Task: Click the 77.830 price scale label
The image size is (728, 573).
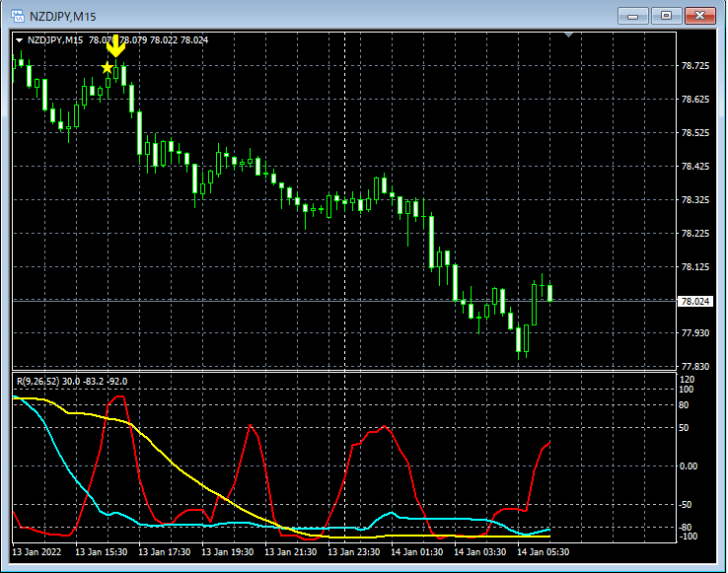Action: [695, 366]
